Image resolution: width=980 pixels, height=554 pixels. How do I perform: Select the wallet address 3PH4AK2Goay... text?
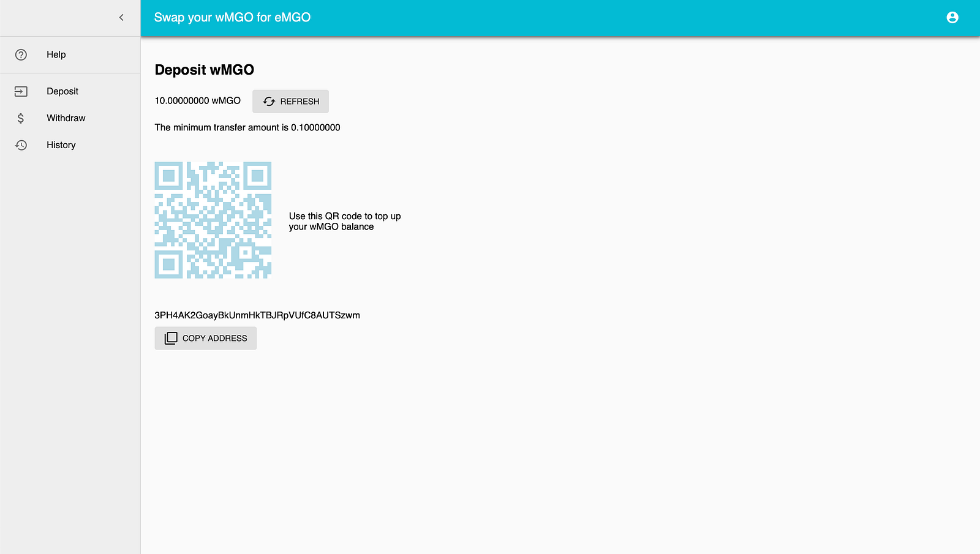(257, 315)
